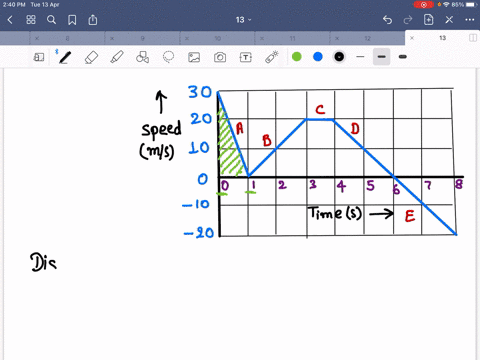Select the active tab 13
Image resolution: width=480 pixels, height=360 pixels.
442,38
